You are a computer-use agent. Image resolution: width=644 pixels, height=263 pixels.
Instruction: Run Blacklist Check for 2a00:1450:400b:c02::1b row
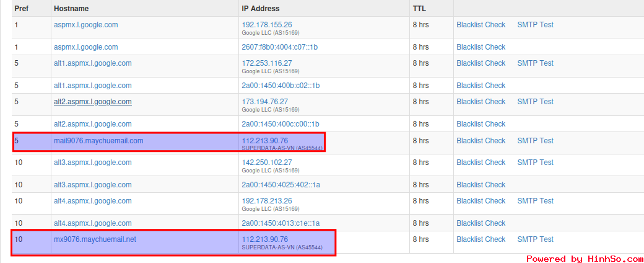[481, 86]
